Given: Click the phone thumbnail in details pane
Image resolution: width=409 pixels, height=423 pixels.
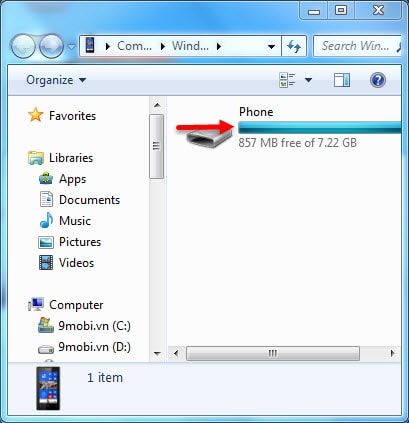Looking at the screenshot, I should point(48,388).
